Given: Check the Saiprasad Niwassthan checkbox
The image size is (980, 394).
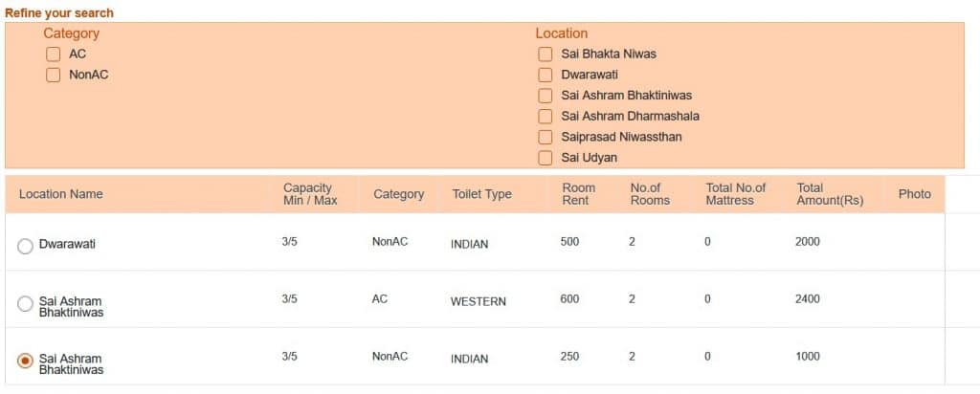Looking at the screenshot, I should pyautogui.click(x=545, y=137).
